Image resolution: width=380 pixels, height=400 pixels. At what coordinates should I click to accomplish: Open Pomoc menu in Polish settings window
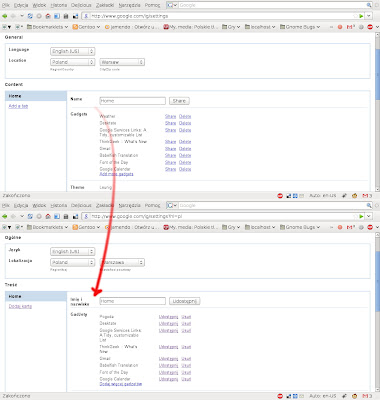[152, 206]
